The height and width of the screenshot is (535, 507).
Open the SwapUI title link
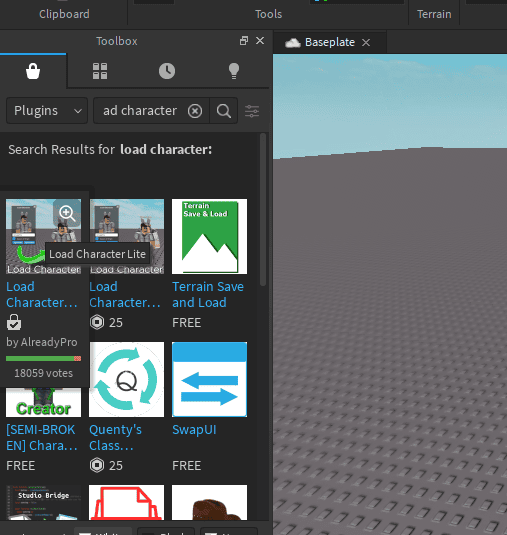click(194, 430)
